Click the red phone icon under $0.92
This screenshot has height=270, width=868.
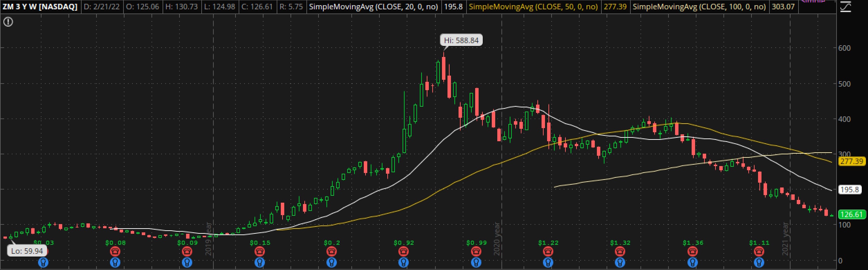pos(404,251)
